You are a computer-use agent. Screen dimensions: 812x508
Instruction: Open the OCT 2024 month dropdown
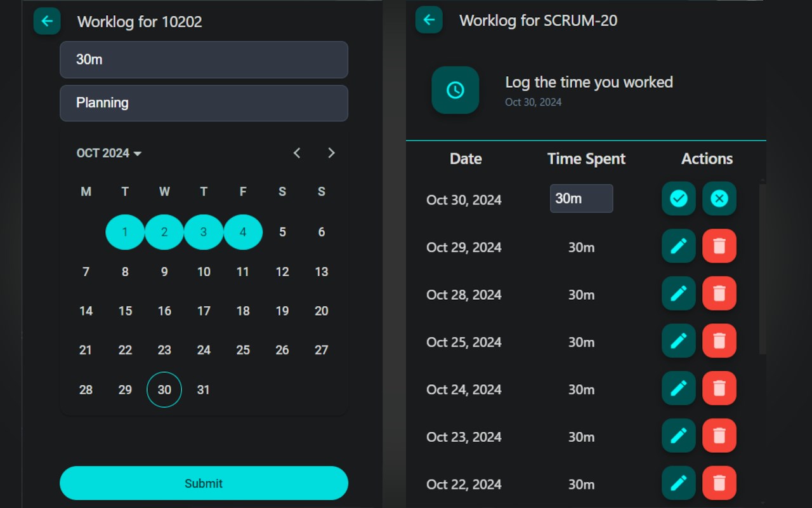coord(109,153)
